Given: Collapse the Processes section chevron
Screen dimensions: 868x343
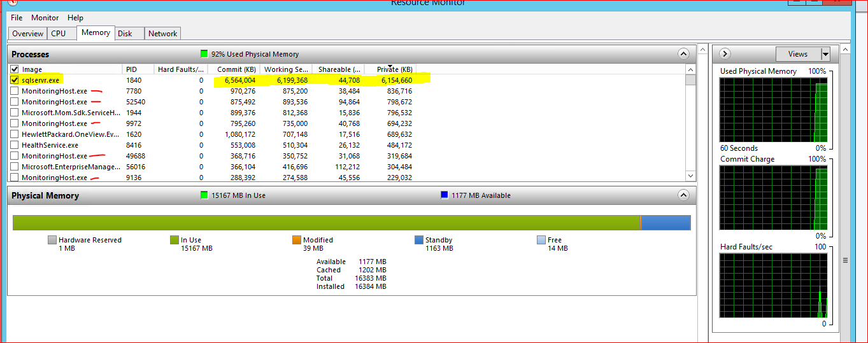Looking at the screenshot, I should 683,54.
